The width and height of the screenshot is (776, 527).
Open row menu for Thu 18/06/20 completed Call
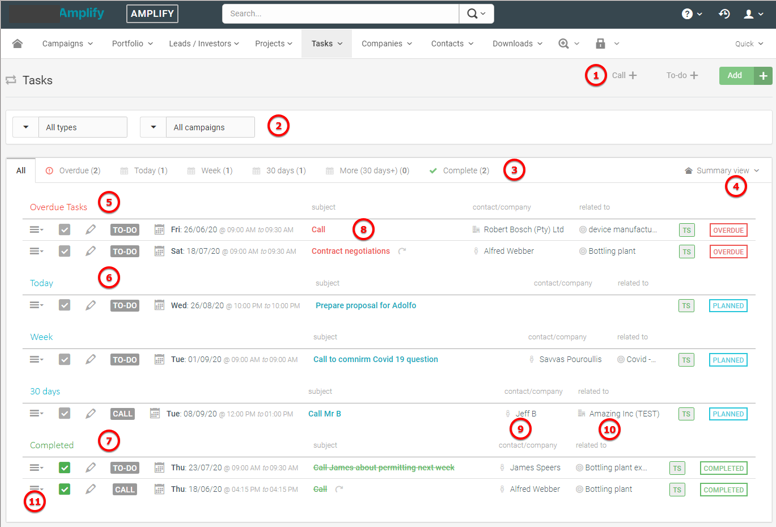(36, 489)
